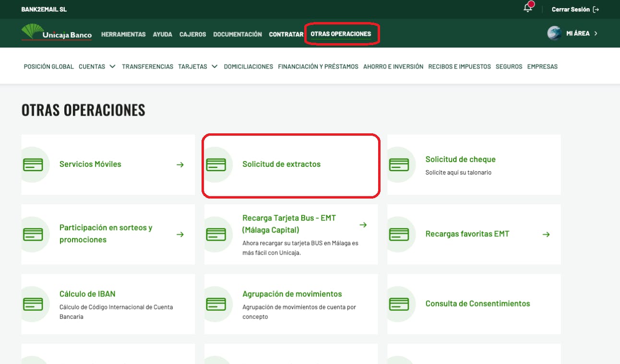Expand the Tarjetas dropdown chevron
The height and width of the screenshot is (364, 620).
click(x=215, y=67)
